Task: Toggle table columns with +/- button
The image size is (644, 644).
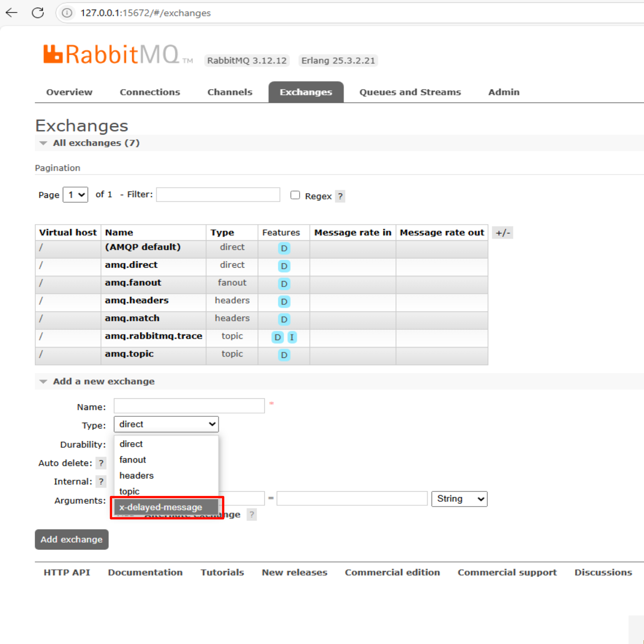Action: [x=503, y=233]
